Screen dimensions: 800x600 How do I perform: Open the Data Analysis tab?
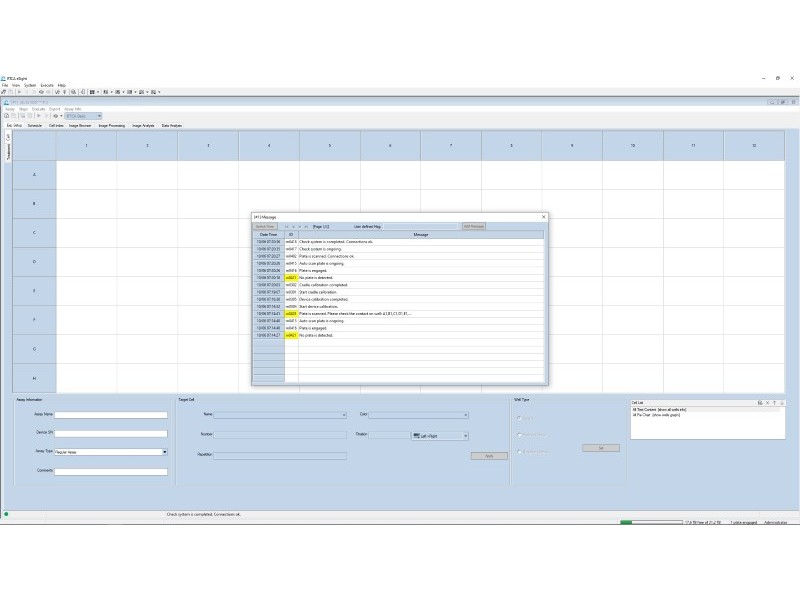[x=172, y=126]
